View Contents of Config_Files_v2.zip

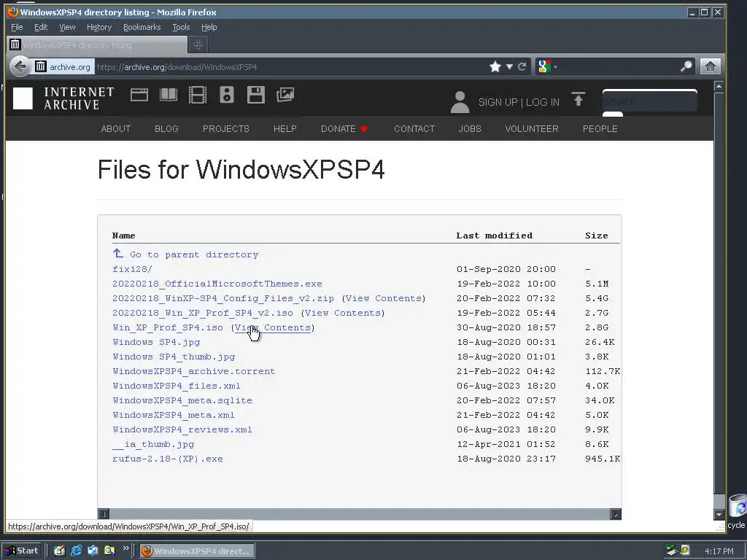384,298
